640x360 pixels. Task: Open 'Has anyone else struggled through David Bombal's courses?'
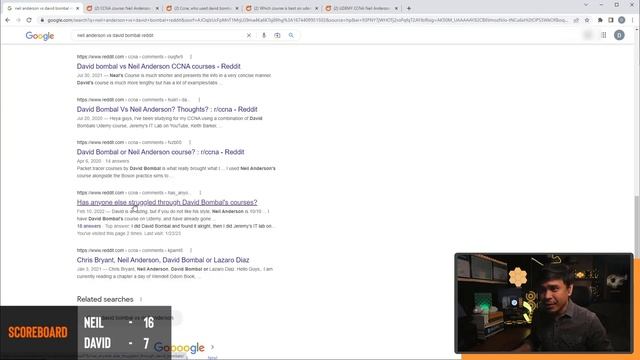coord(167,202)
